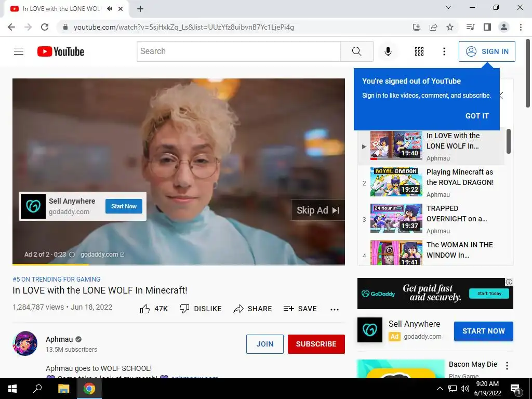The height and width of the screenshot is (399, 532).
Task: Click the search magnifier button
Action: click(x=357, y=51)
